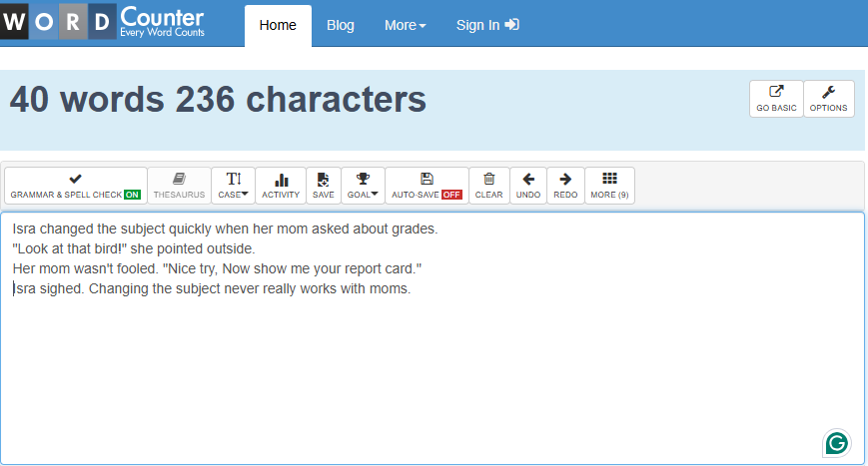Viewport: 868px width, 466px height.
Task: Click the Save document icon
Action: point(323,179)
